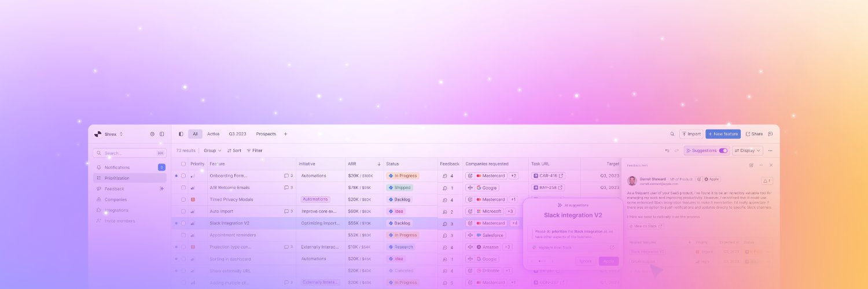Image resolution: width=868 pixels, height=289 pixels.
Task: Check the Timed Privacy Modals row checkbox
Action: click(x=183, y=199)
